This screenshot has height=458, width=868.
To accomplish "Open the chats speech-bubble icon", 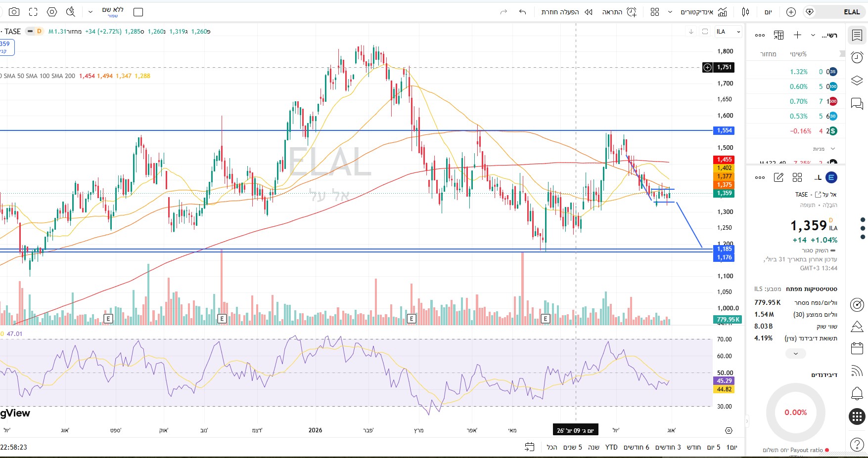I will coord(857,104).
